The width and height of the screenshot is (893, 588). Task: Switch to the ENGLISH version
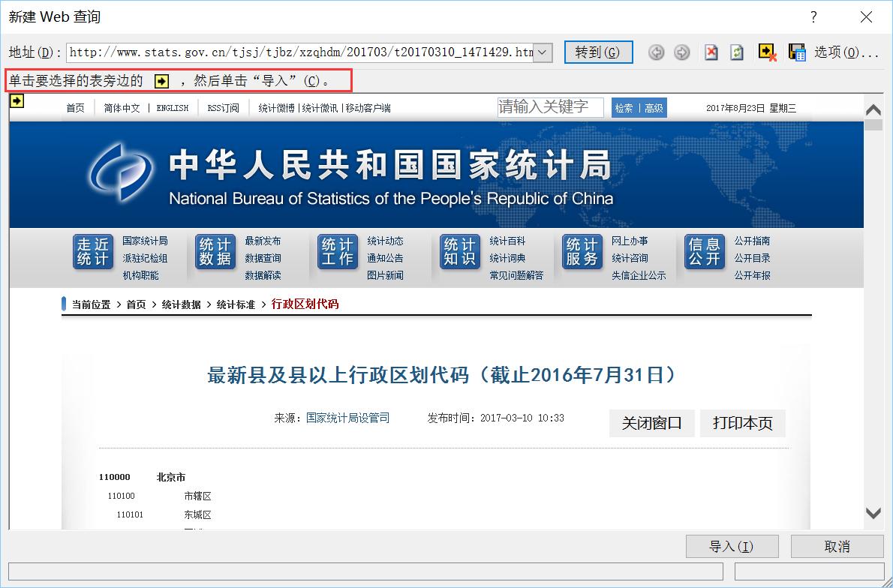(x=172, y=107)
